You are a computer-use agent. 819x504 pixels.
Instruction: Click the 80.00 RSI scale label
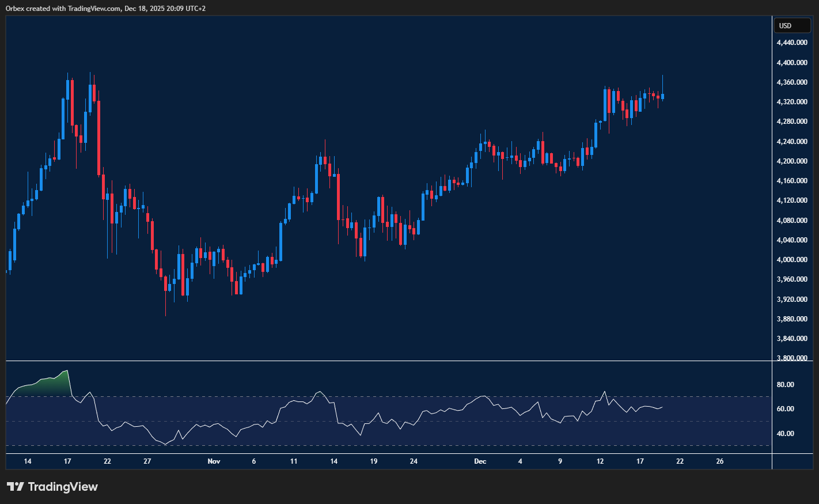coord(785,385)
